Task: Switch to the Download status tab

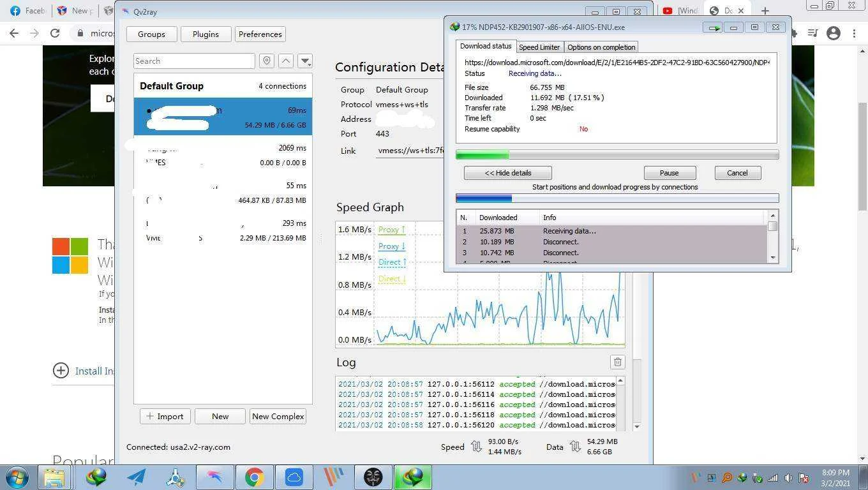Action: click(486, 46)
